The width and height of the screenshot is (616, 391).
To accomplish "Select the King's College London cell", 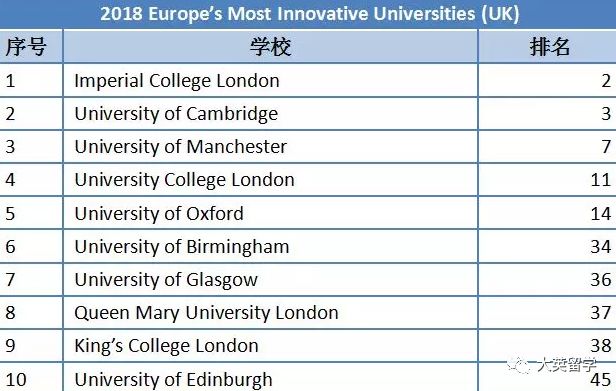I will pos(270,345).
